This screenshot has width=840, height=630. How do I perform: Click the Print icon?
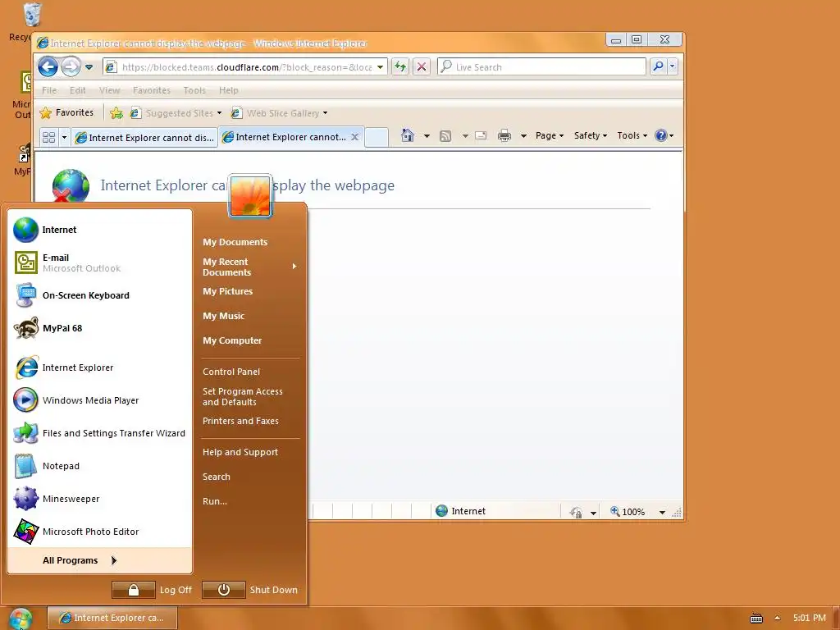[504, 136]
